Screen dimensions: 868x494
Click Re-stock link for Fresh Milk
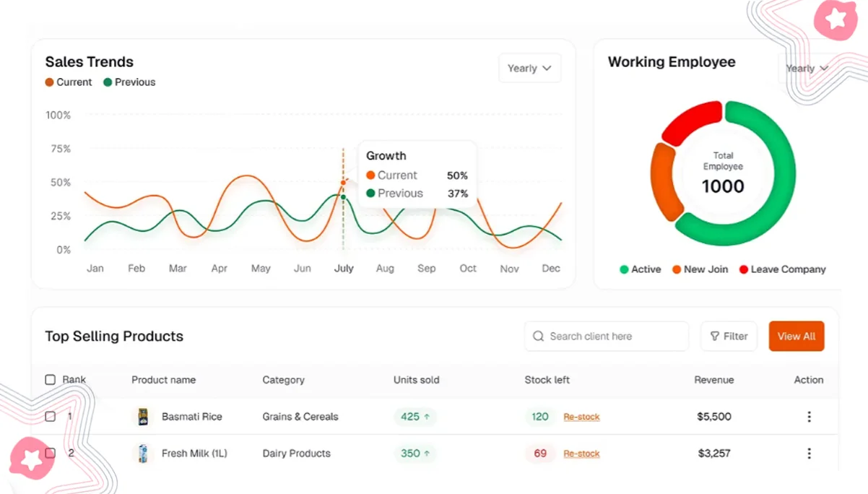click(x=581, y=454)
